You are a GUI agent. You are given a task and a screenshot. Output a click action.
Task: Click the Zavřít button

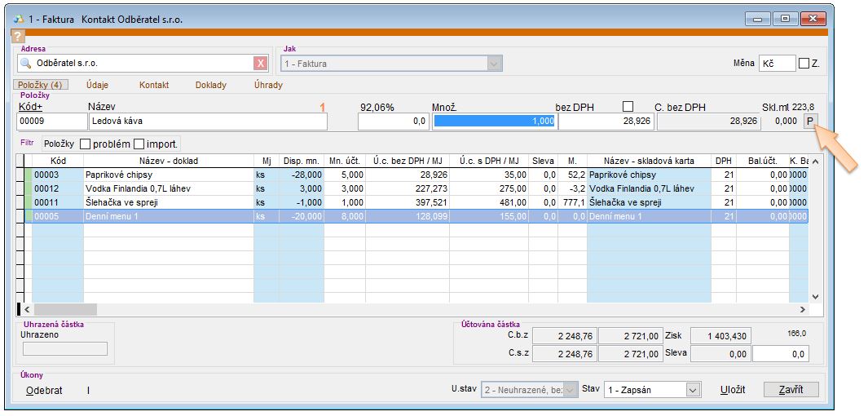pyautogui.click(x=791, y=390)
